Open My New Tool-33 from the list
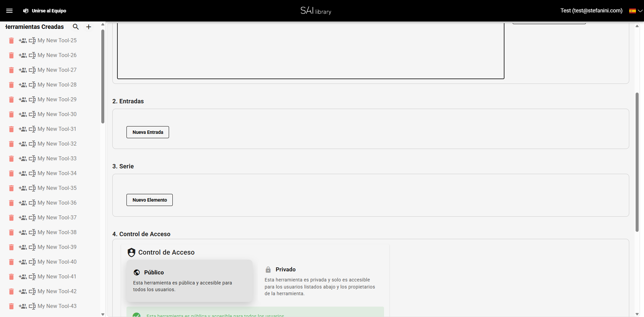 tap(57, 158)
